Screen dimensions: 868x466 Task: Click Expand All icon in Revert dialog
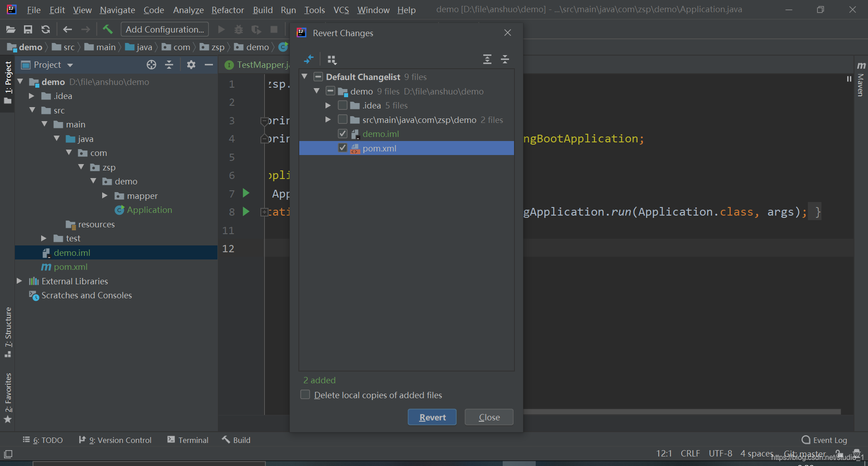pos(487,59)
